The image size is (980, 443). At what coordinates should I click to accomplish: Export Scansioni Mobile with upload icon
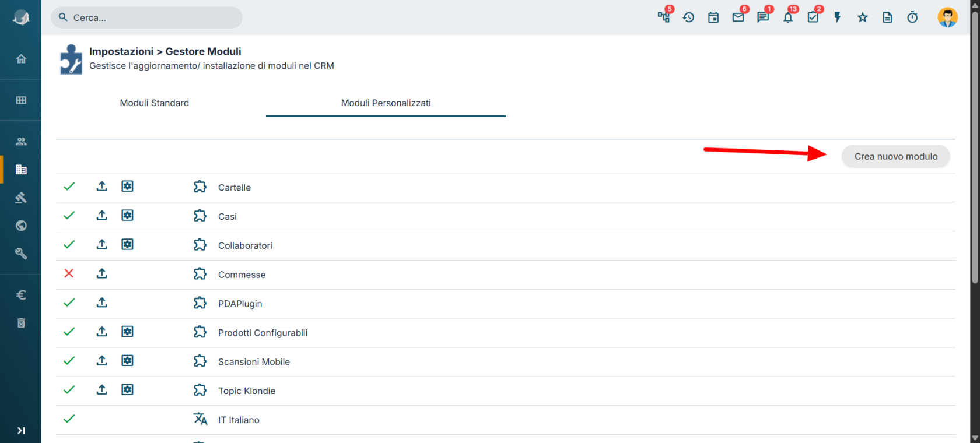pos(102,361)
